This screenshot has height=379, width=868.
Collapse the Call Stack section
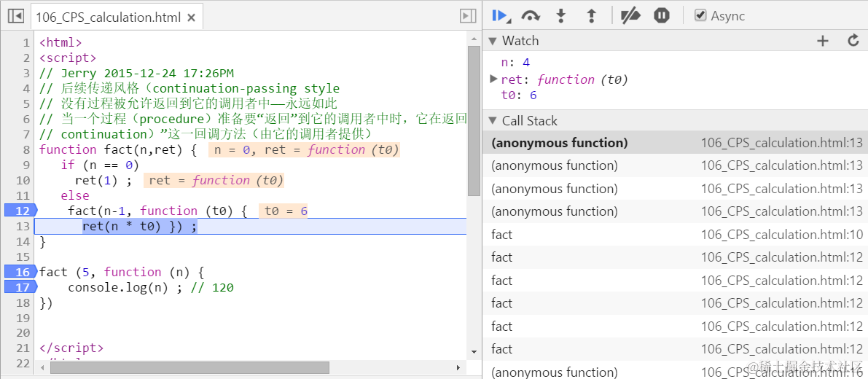point(492,120)
